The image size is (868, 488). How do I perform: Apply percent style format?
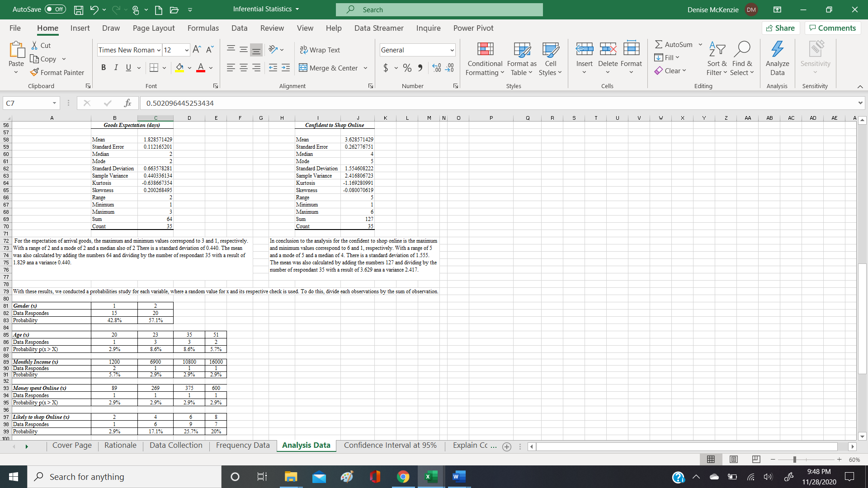407,68
